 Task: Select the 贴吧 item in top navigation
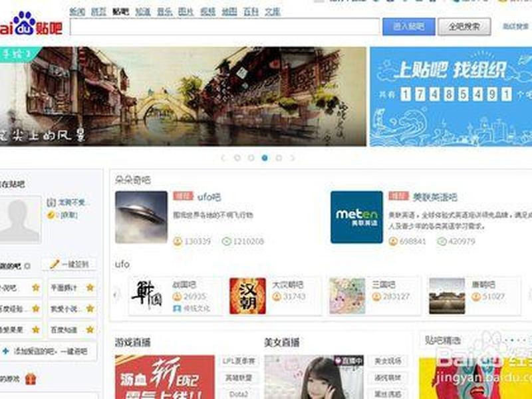coord(120,12)
